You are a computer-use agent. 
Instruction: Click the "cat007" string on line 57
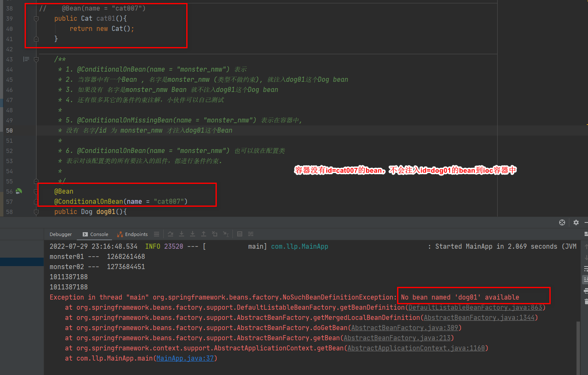coord(168,202)
